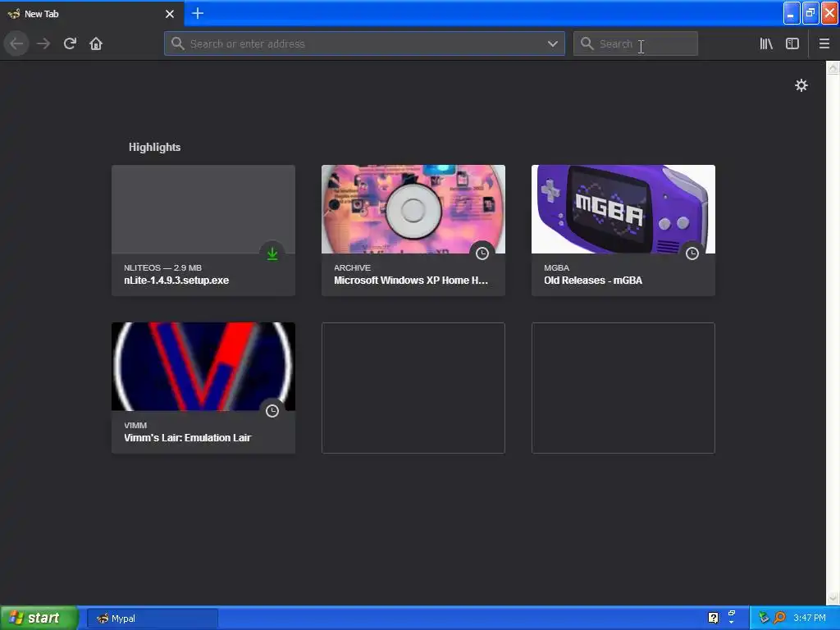This screenshot has height=630, width=840.
Task: Open the Microsoft Windows XP Home thumbnail
Action: (413, 209)
